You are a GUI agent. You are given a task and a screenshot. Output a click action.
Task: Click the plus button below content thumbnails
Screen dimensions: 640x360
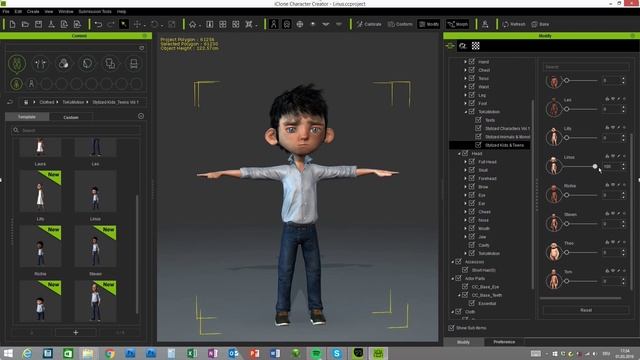[x=76, y=333]
